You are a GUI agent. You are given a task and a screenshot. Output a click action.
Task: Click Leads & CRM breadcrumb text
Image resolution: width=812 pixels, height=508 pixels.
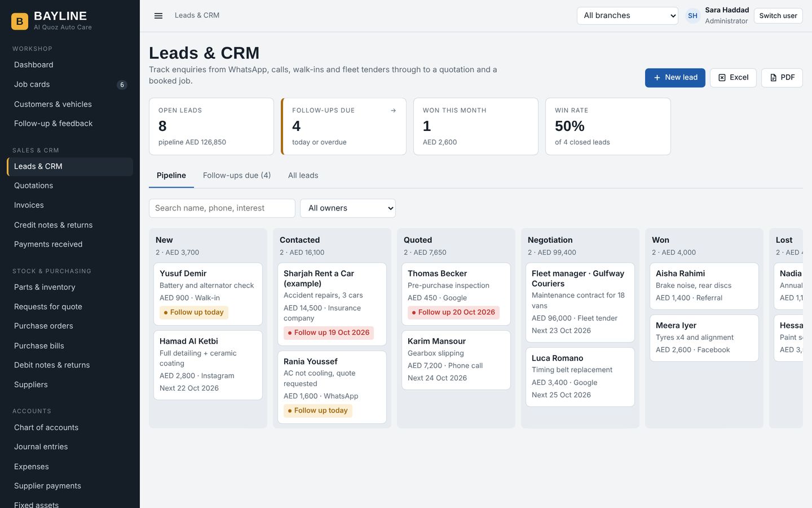coord(197,15)
